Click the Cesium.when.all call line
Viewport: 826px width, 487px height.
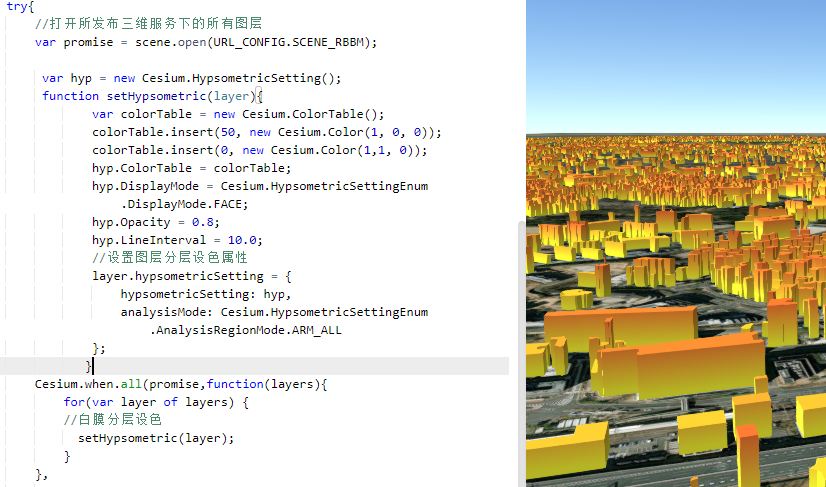tap(180, 384)
